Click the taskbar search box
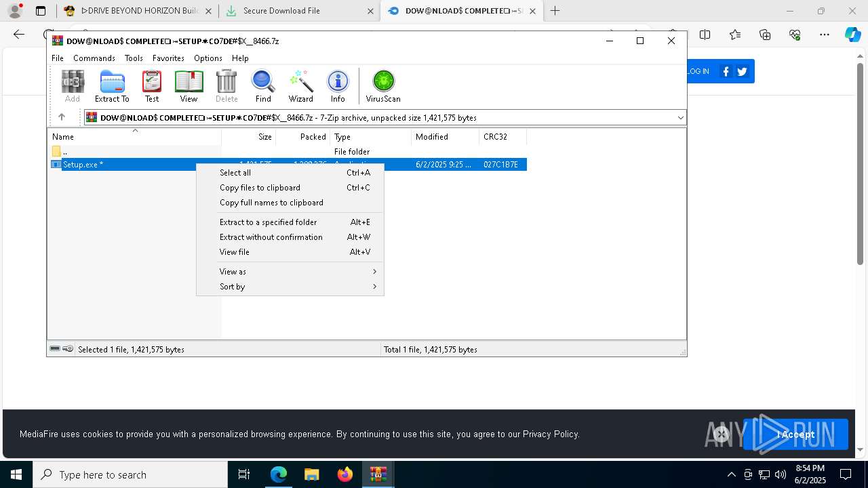 (130, 474)
